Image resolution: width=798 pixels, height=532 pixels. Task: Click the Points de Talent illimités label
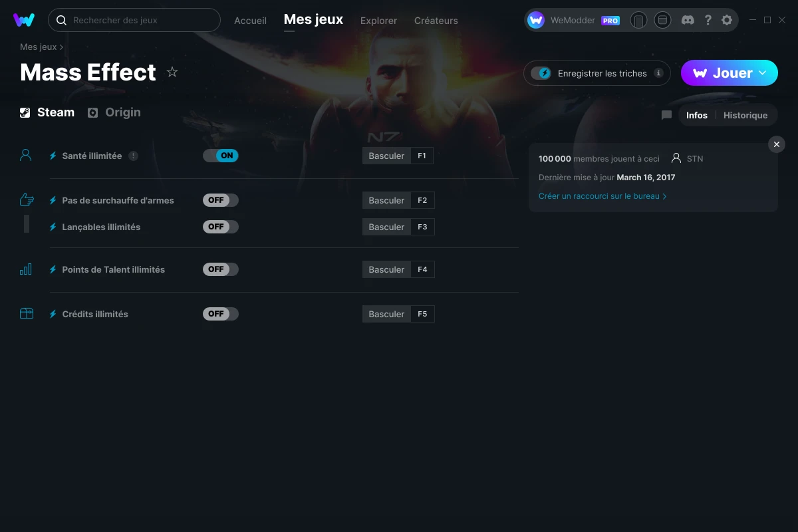tap(113, 269)
